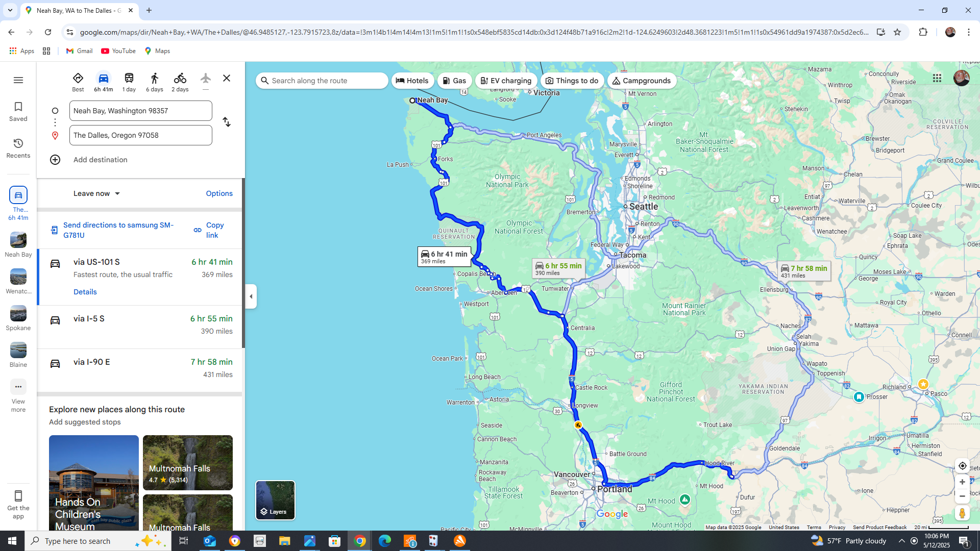Open the Google Maps hamburger menu

click(x=18, y=80)
